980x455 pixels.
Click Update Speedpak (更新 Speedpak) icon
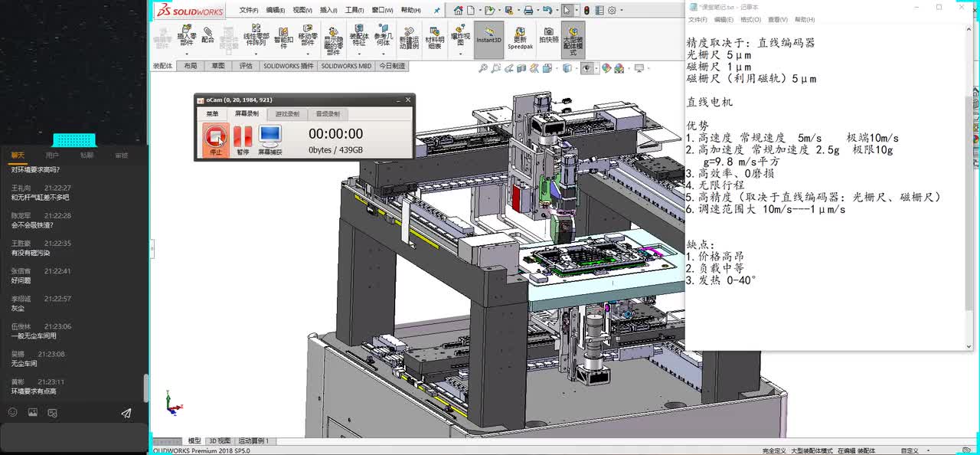(520, 38)
